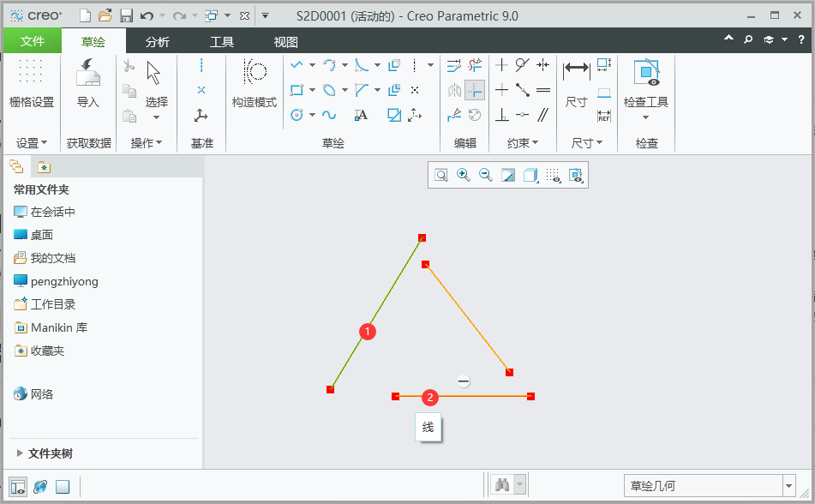Select the Thicken tool
815x504 pixels.
pyautogui.click(x=394, y=90)
